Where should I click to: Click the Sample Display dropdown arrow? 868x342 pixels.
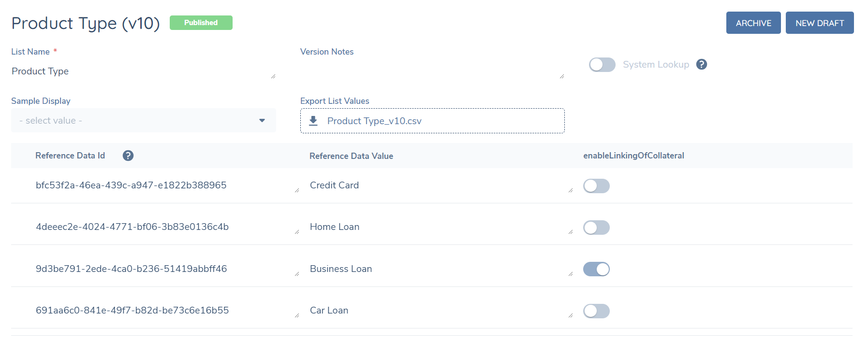pos(262,120)
